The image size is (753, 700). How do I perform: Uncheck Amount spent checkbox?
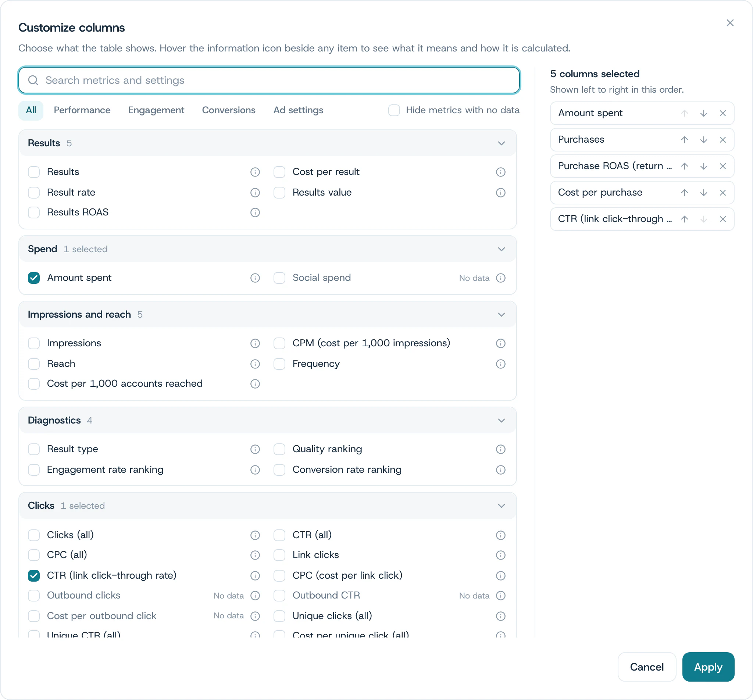(x=34, y=278)
